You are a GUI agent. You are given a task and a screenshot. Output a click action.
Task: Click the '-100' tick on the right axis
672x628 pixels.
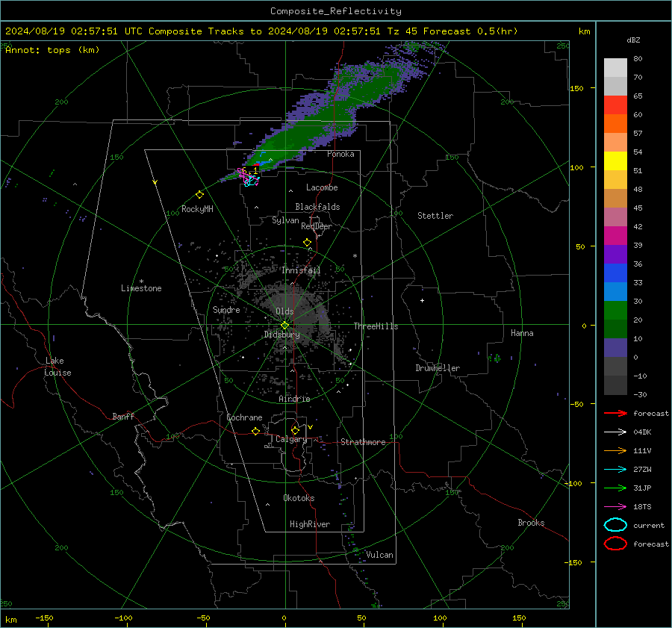[573, 483]
